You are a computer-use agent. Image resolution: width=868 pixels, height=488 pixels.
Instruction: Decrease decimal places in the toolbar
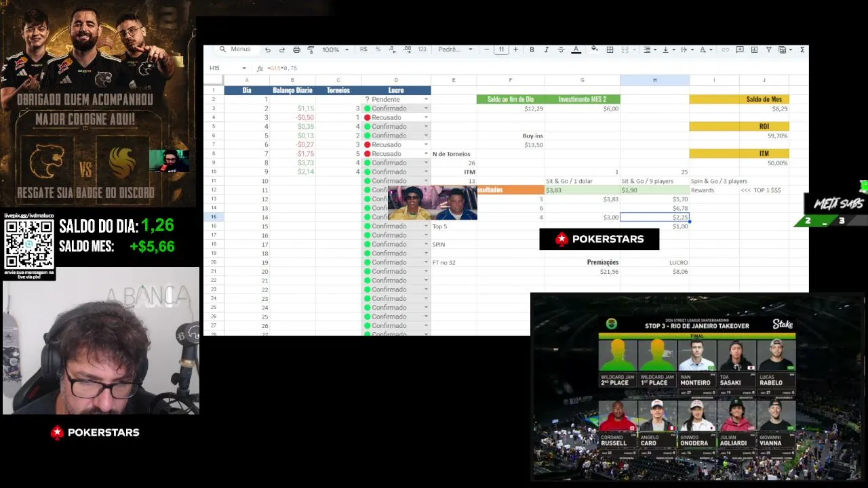(393, 49)
